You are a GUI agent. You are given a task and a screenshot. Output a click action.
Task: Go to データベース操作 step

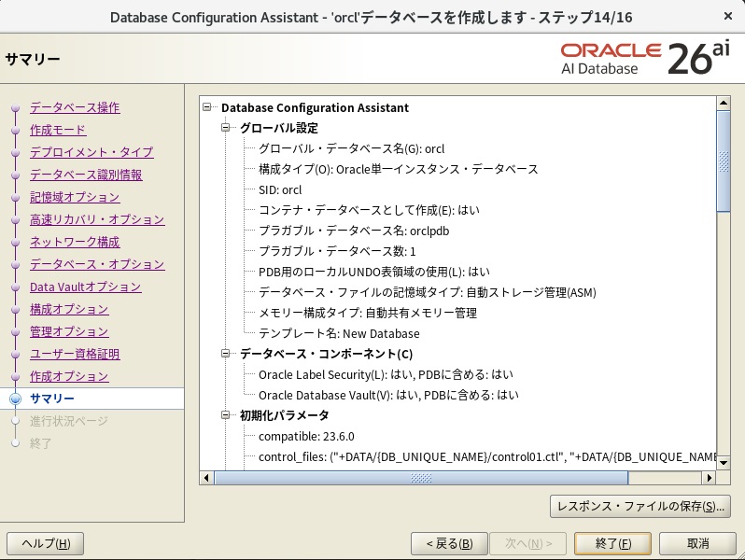click(x=75, y=107)
